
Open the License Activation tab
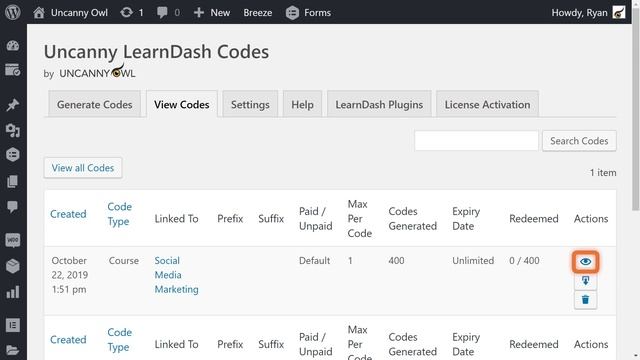[x=487, y=104]
